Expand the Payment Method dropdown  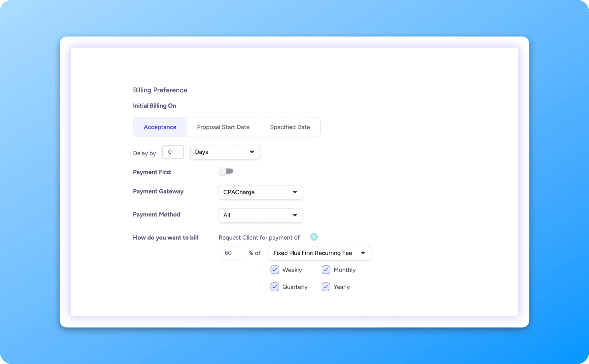260,215
